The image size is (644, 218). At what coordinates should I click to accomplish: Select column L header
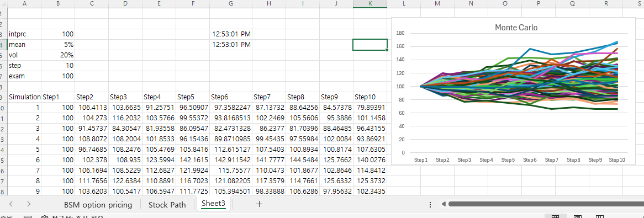(404, 4)
